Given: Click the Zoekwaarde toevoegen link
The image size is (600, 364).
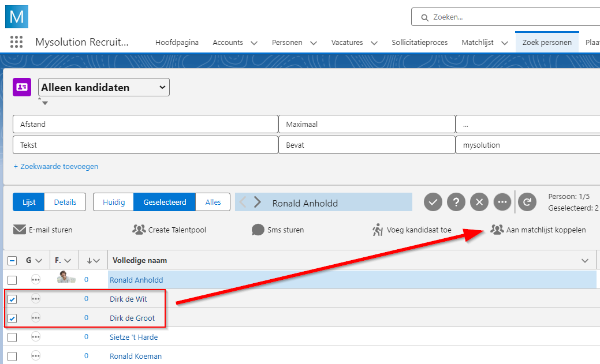Looking at the screenshot, I should (x=56, y=166).
